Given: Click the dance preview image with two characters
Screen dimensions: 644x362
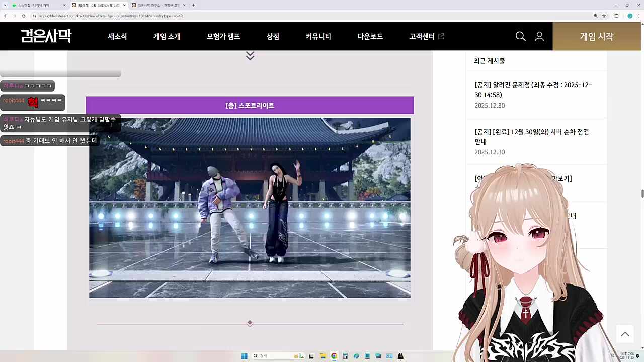Looking at the screenshot, I should coord(250,208).
